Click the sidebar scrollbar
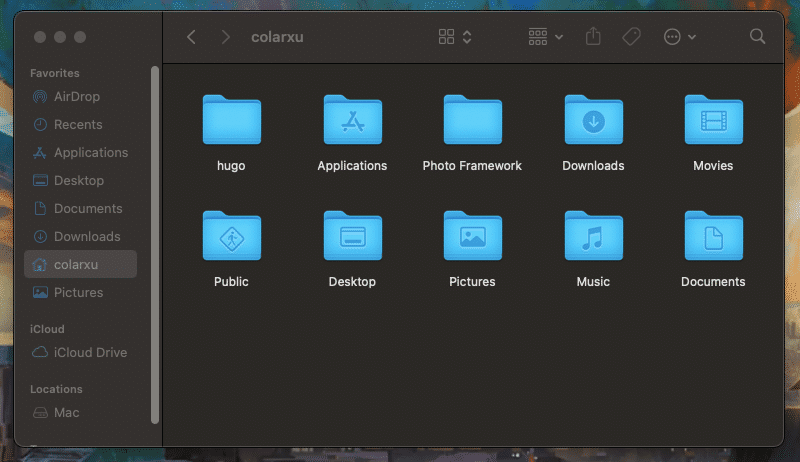This screenshot has height=462, width=800. pos(155,245)
